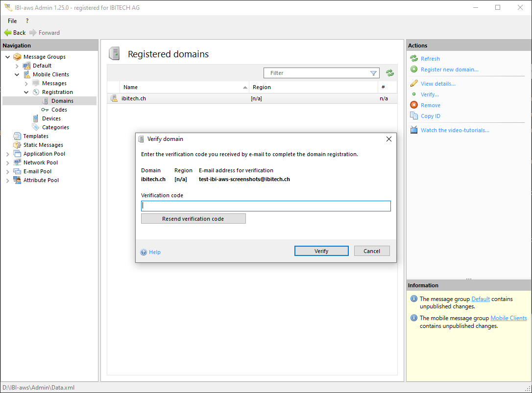Collapse the Registration tree node
Viewport: 532px width, 393px height.
26,92
